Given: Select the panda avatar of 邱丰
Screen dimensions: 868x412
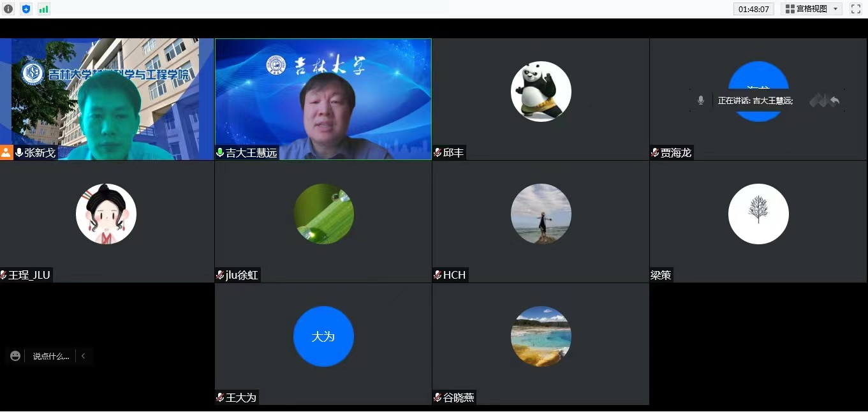Looking at the screenshot, I should [x=541, y=92].
